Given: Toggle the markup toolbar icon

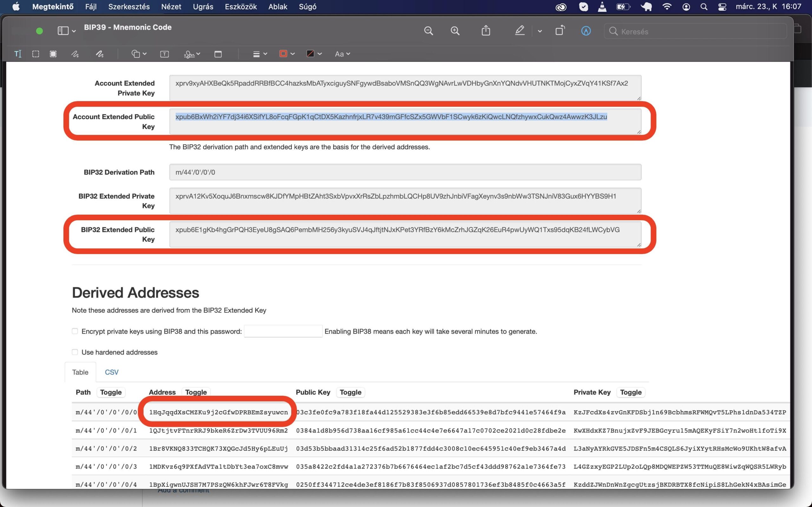Looking at the screenshot, I should click(x=586, y=31).
